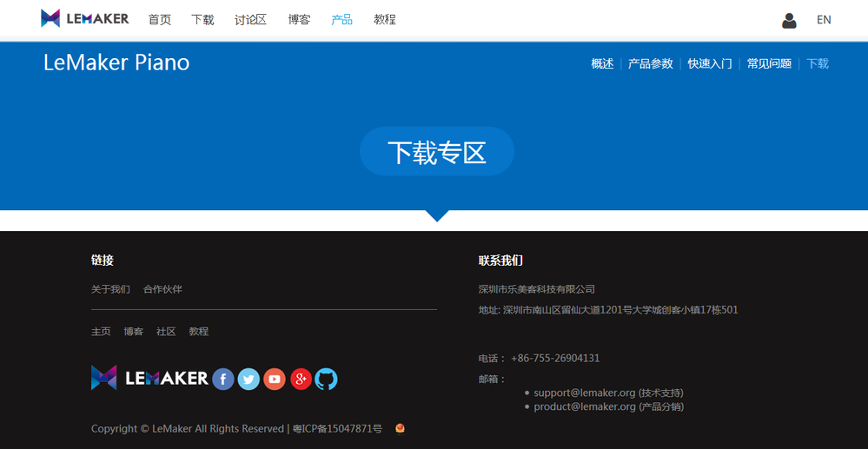868x449 pixels.
Task: Open the 主页 footer link
Action: tap(101, 332)
